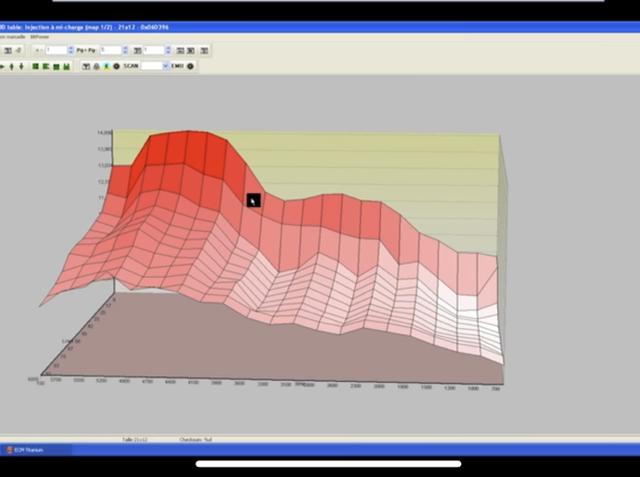Screen dimensions: 640x477
Task: Open the SCAN dropdown list
Action: click(x=165, y=66)
